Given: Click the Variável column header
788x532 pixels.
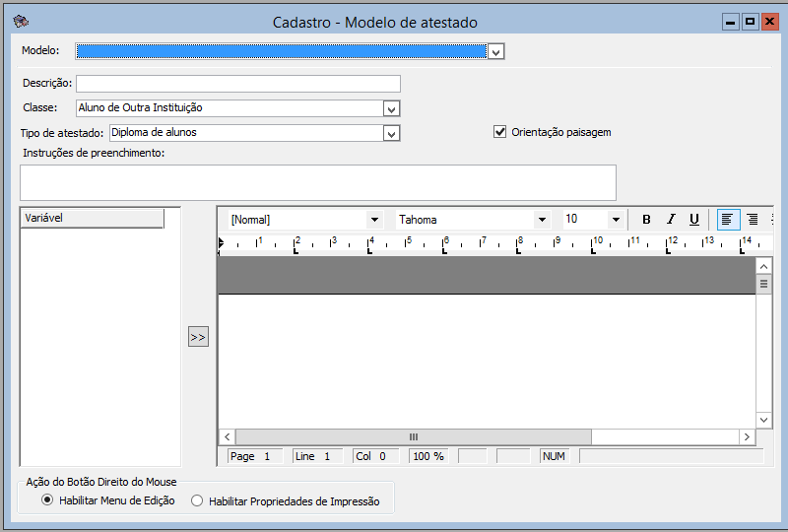Looking at the screenshot, I should click(92, 219).
